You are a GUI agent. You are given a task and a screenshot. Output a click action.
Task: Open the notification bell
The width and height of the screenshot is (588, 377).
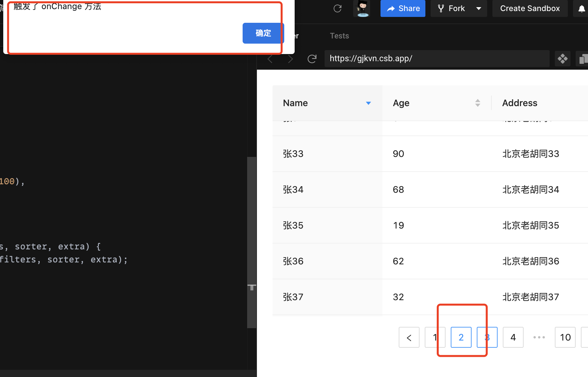point(581,8)
